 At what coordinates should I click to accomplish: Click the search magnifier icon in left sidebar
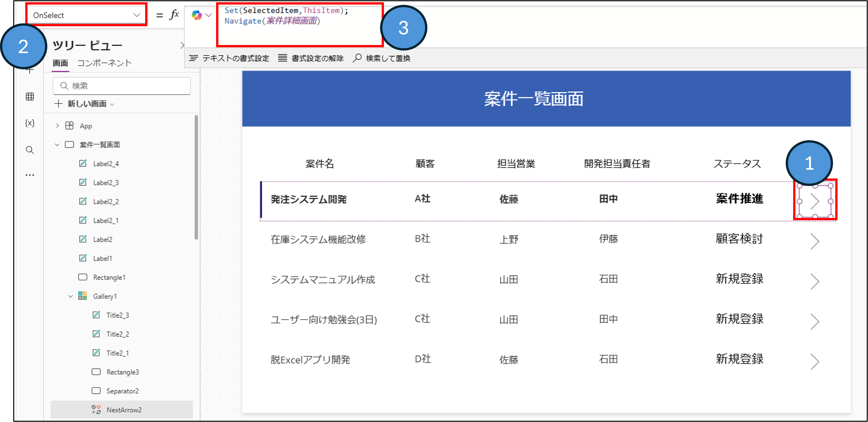[30, 150]
